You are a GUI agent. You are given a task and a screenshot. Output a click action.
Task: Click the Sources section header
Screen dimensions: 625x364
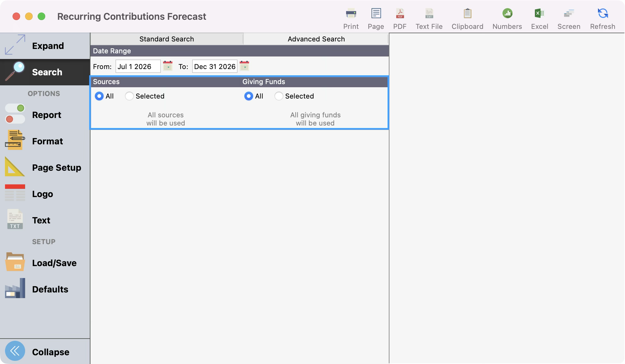point(106,82)
